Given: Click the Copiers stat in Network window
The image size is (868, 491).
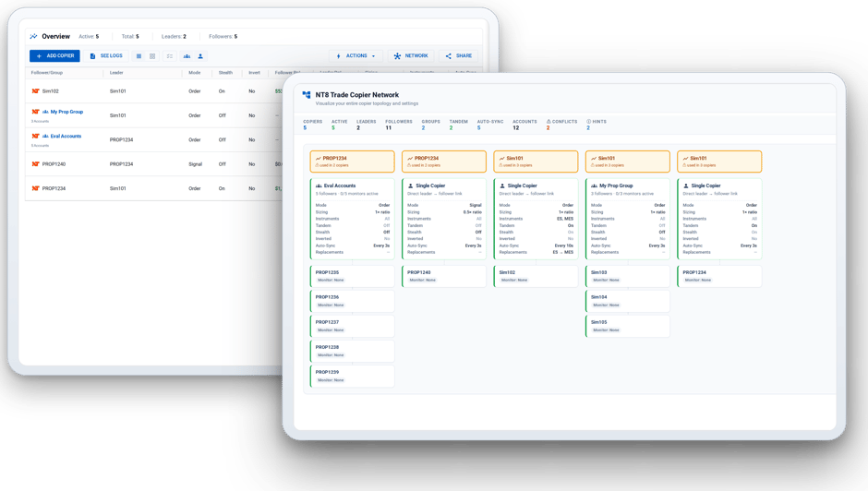Looking at the screenshot, I should [313, 125].
